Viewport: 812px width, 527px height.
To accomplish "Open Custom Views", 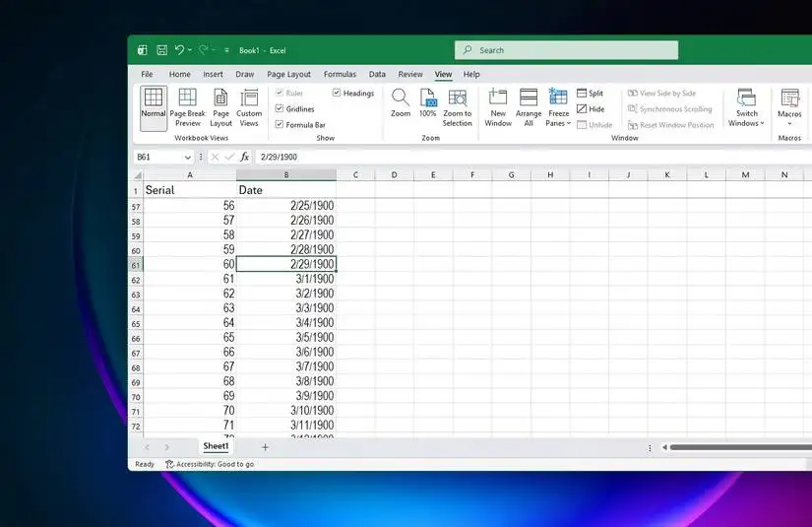I will coord(249,107).
